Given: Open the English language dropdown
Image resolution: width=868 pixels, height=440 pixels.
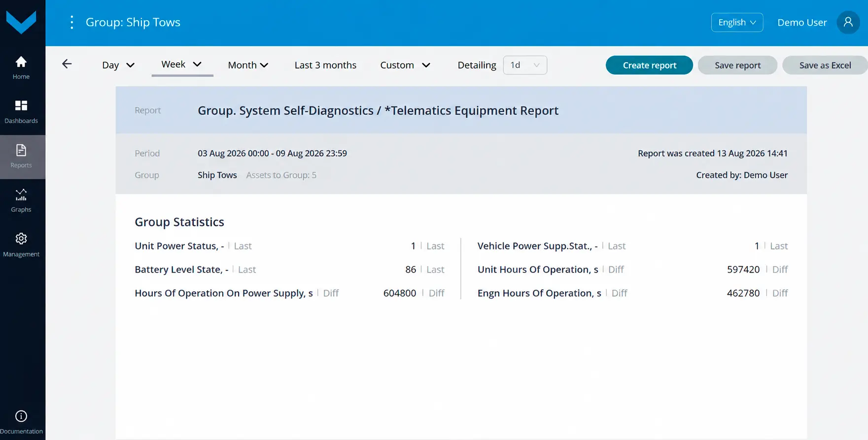Looking at the screenshot, I should point(737,23).
